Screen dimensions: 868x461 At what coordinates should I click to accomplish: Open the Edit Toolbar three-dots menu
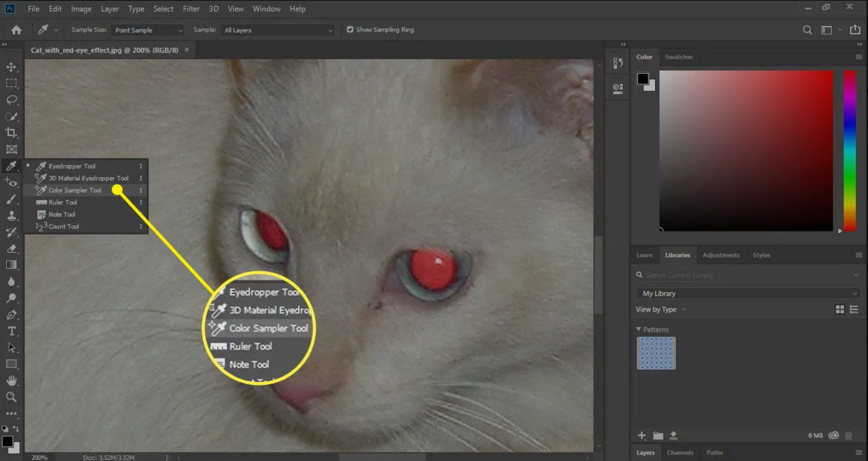(x=11, y=413)
